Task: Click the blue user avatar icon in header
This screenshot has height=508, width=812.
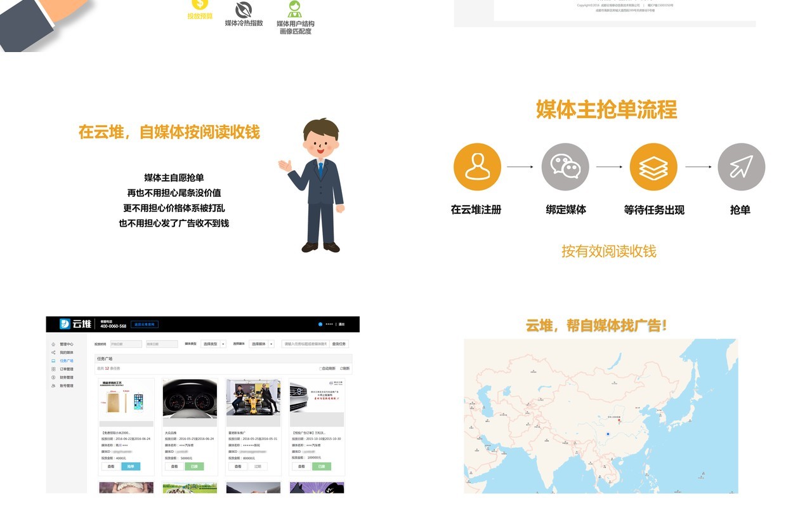Action: pyautogui.click(x=320, y=324)
